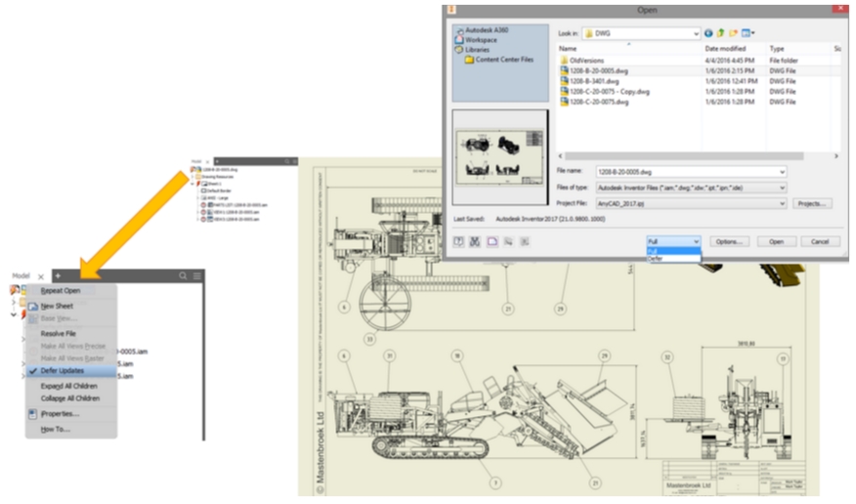This screenshot has height=504, width=856.
Task: Click the scrollbar left arrow in file list
Action: click(560, 156)
